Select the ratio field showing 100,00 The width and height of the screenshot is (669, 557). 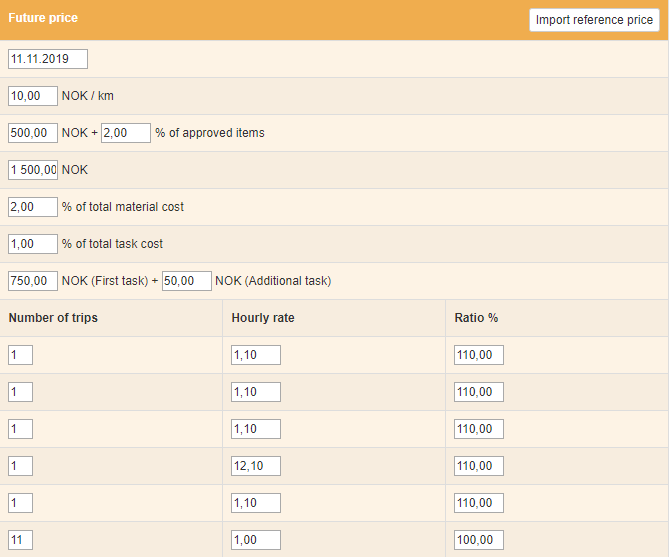pos(479,540)
